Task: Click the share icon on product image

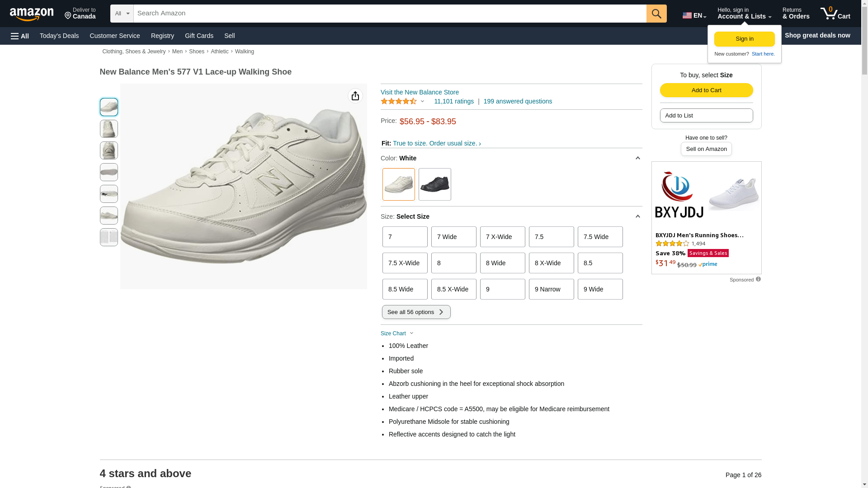Action: coord(355,96)
